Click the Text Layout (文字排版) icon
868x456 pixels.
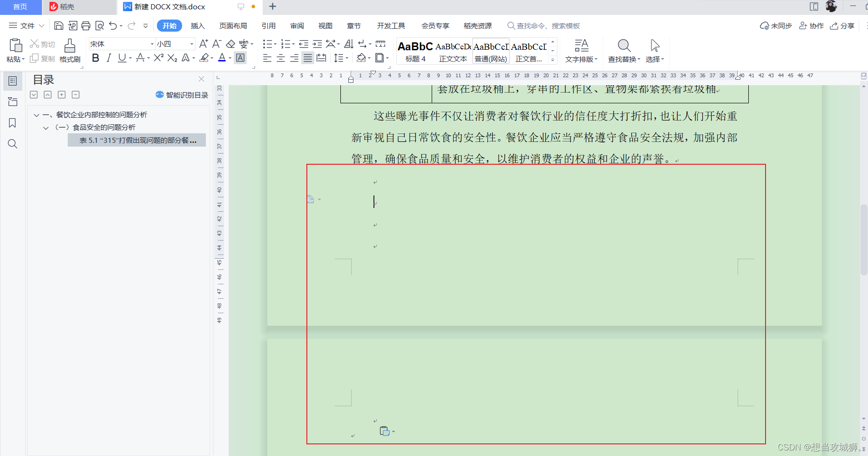point(581,46)
